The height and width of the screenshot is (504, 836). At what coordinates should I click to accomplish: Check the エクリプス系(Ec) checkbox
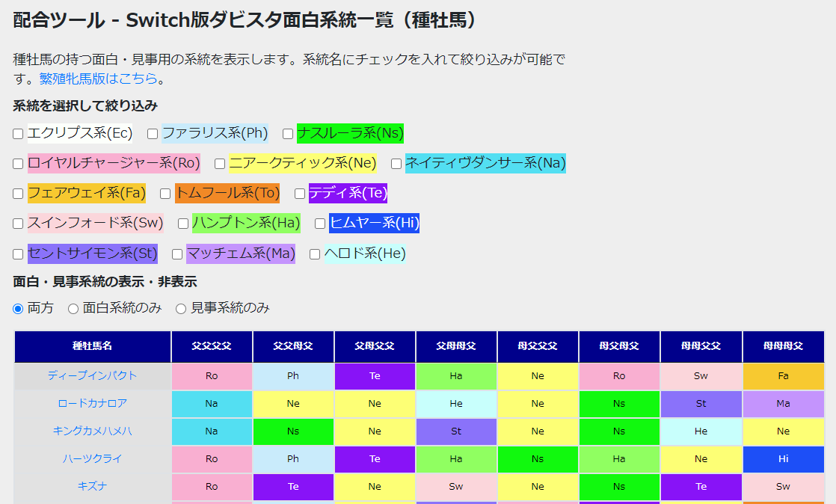coord(18,134)
